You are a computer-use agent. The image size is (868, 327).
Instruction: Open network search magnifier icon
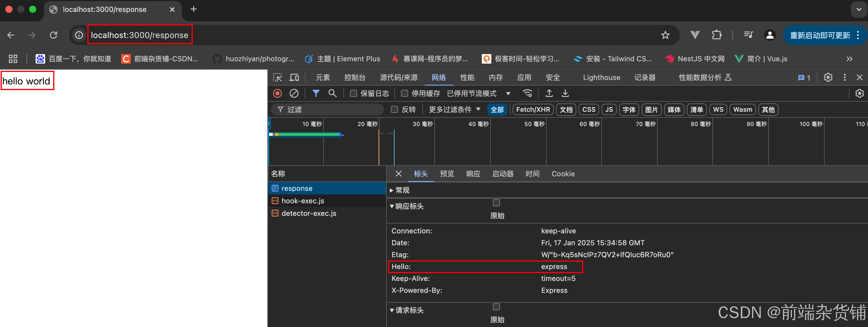tap(332, 93)
